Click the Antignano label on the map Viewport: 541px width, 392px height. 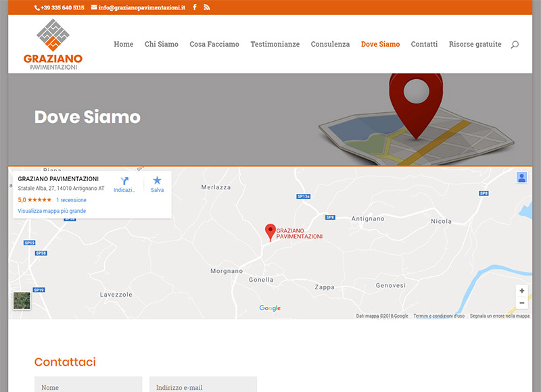368,218
